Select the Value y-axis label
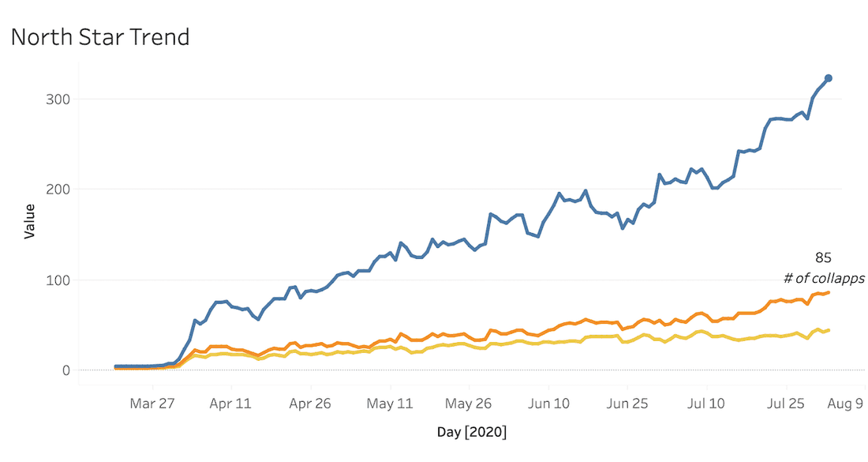The height and width of the screenshot is (462, 868). click(x=29, y=221)
